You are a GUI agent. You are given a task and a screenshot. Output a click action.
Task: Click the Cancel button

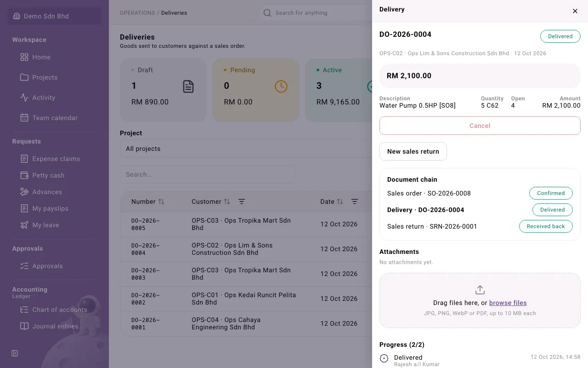pos(480,126)
